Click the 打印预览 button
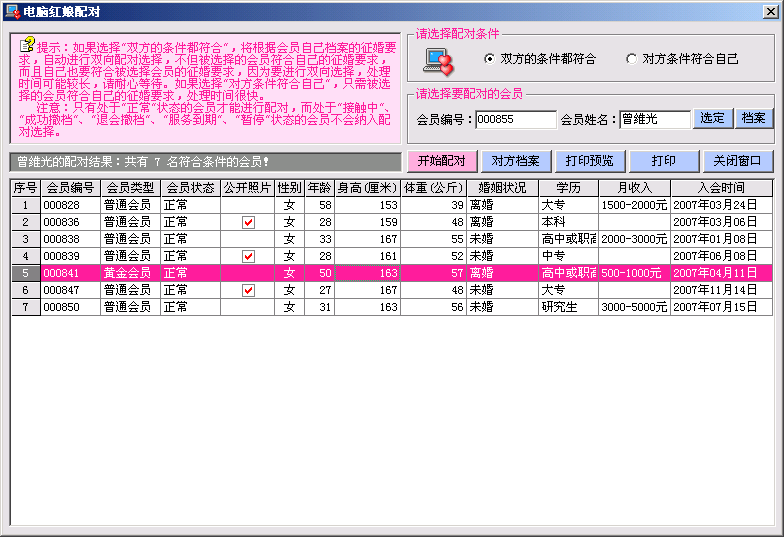 pyautogui.click(x=589, y=161)
